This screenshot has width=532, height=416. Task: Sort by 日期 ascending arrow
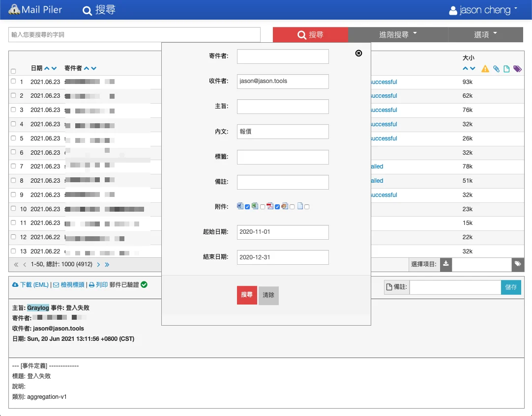[x=47, y=68]
